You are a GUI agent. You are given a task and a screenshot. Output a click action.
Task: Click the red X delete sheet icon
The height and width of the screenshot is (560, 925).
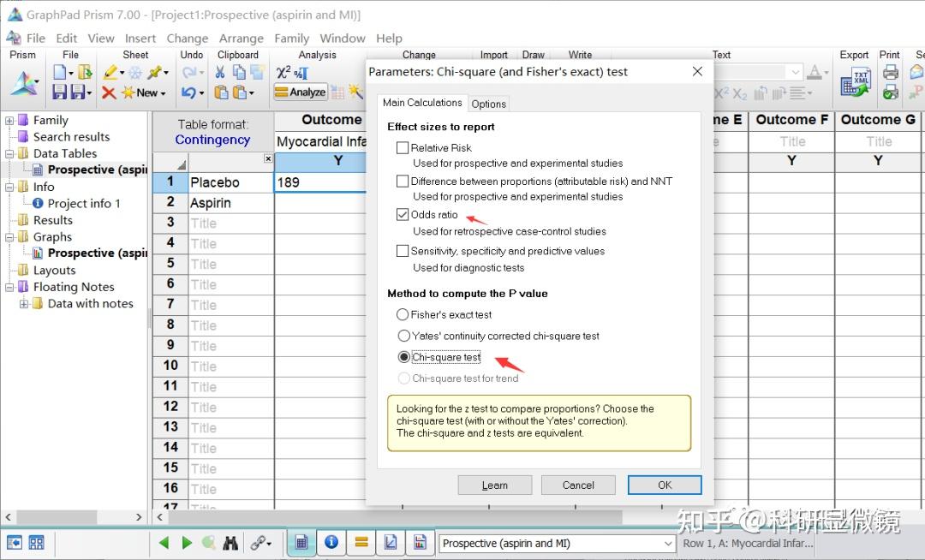tap(109, 92)
